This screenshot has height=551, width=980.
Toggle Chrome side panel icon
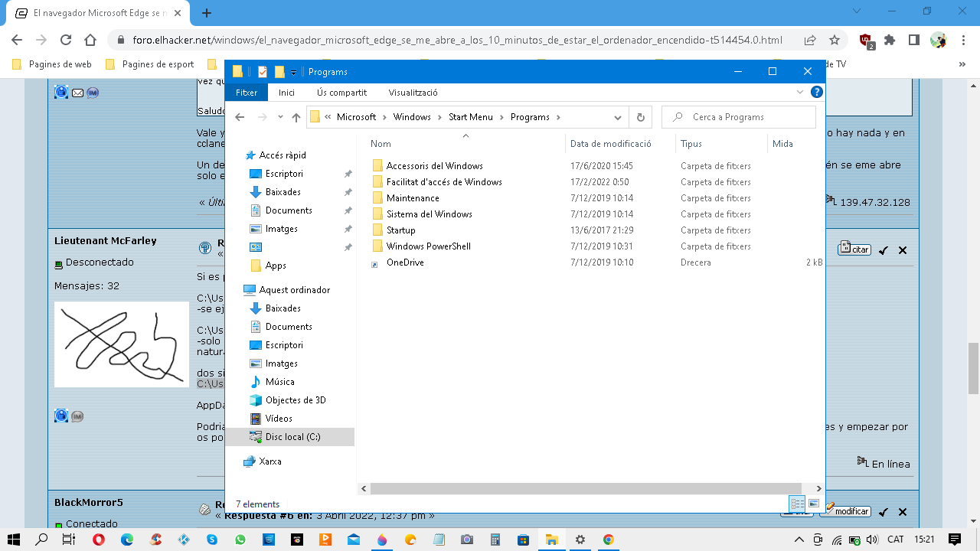(914, 40)
